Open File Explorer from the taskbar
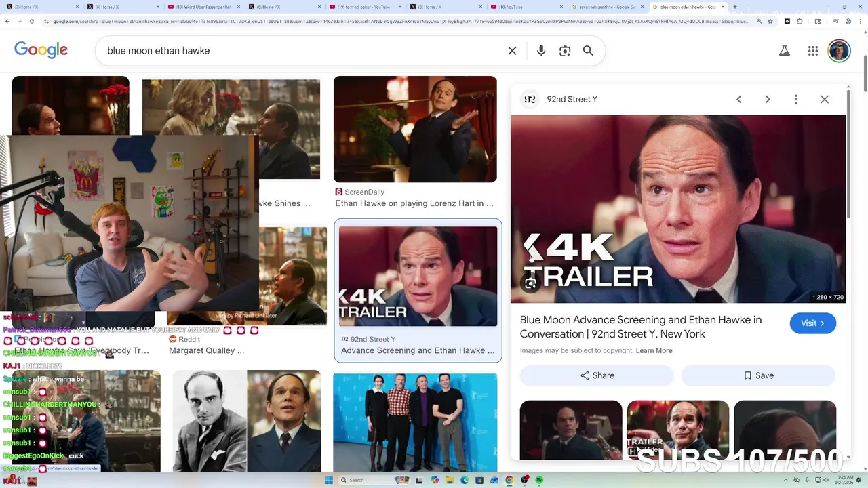 coord(450,480)
